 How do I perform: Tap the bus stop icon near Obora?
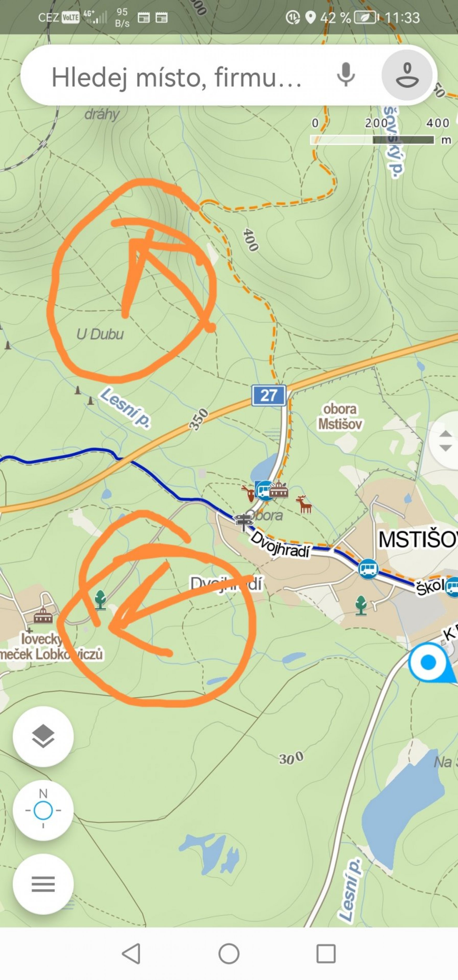(263, 489)
